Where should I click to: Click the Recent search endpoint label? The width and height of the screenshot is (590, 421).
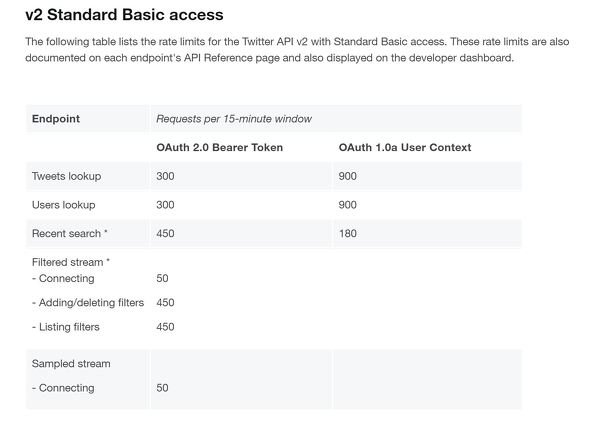point(70,233)
